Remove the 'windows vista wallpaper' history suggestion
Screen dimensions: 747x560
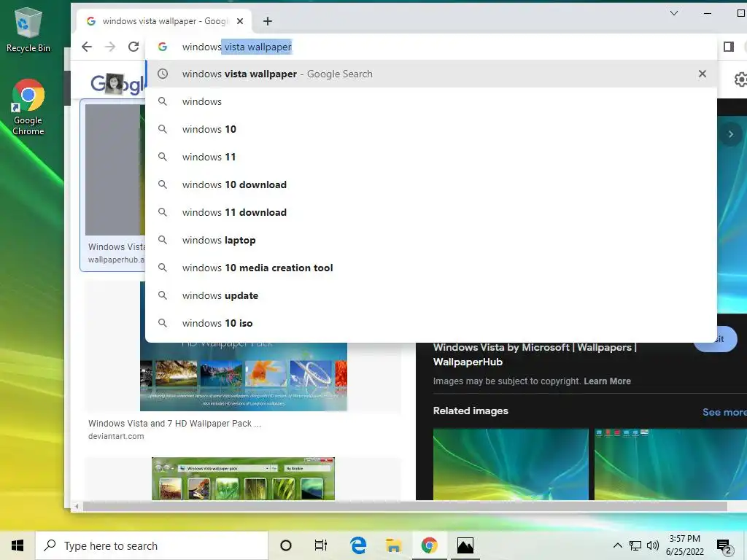tap(703, 74)
